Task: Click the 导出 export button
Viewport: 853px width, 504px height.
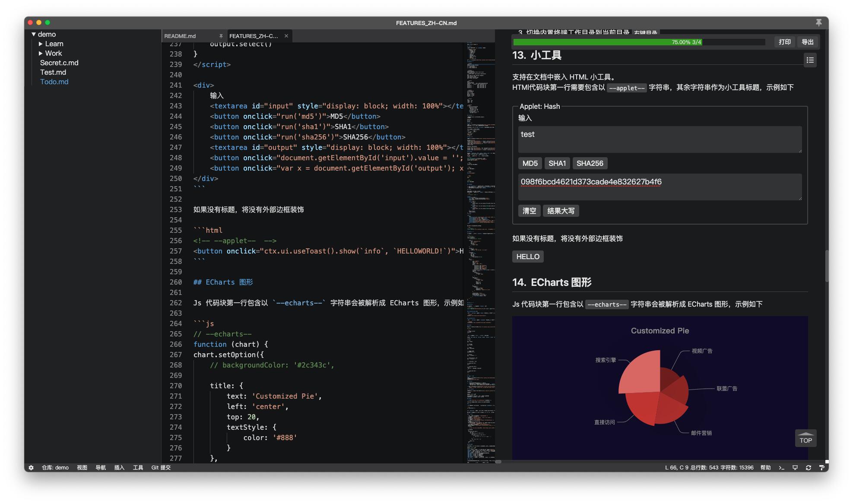Action: [x=807, y=42]
